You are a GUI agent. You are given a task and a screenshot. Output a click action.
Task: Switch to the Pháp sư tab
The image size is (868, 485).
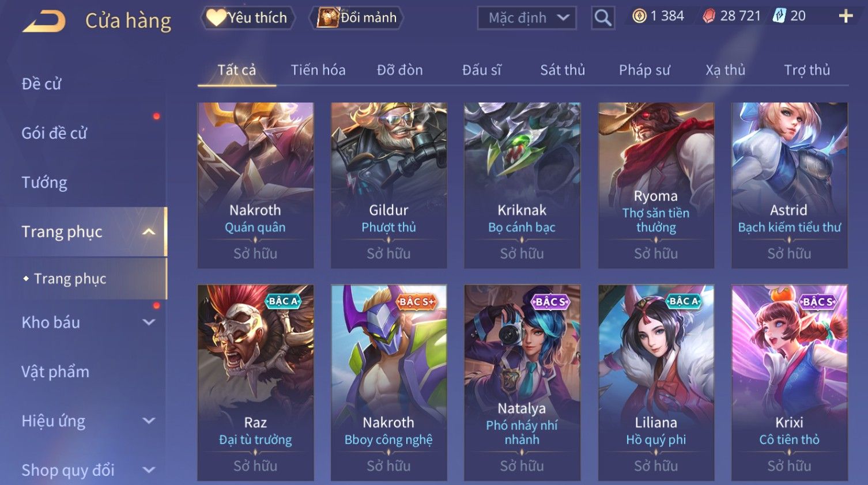click(644, 70)
